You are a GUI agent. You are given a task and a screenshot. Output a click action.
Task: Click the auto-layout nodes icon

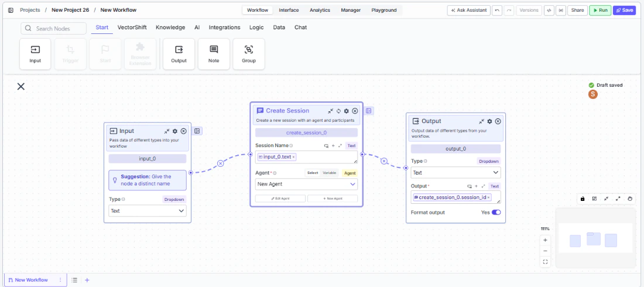tap(594, 199)
